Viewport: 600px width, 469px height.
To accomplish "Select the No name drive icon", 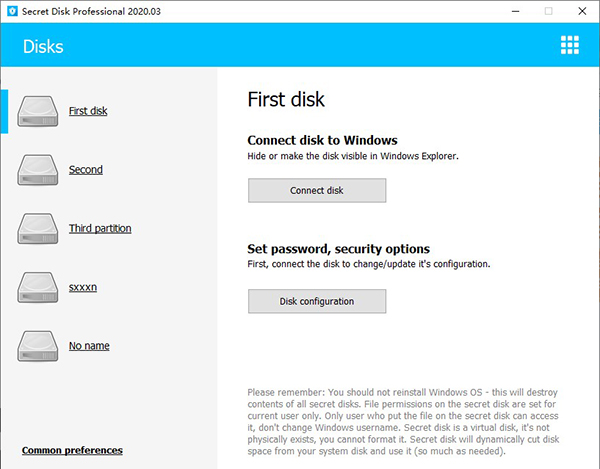I will point(39,346).
